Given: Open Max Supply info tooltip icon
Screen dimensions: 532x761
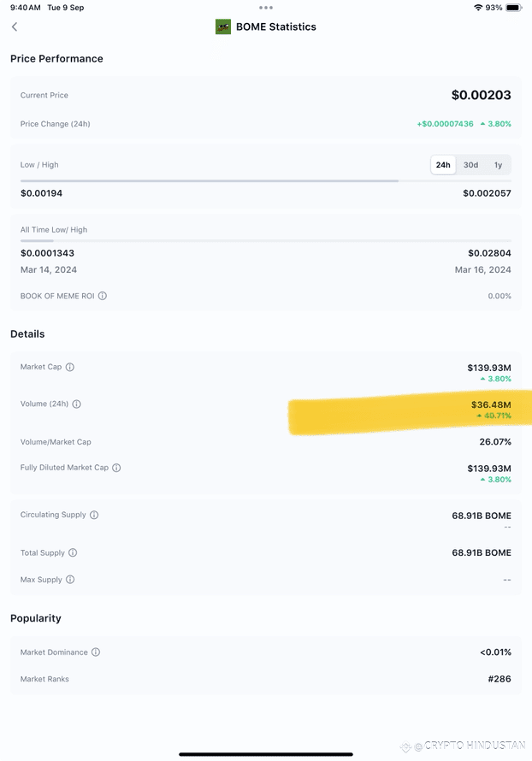Looking at the screenshot, I should [x=70, y=579].
